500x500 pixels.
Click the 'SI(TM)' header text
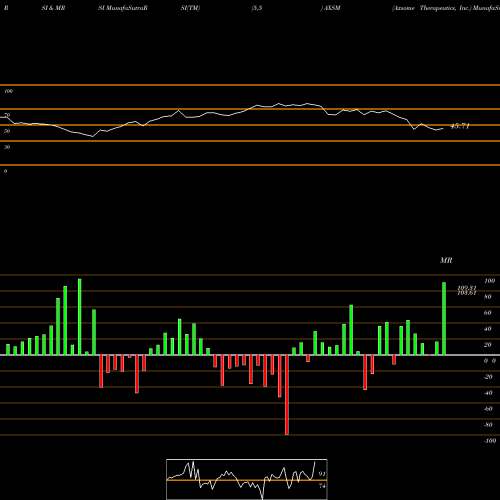click(x=190, y=8)
